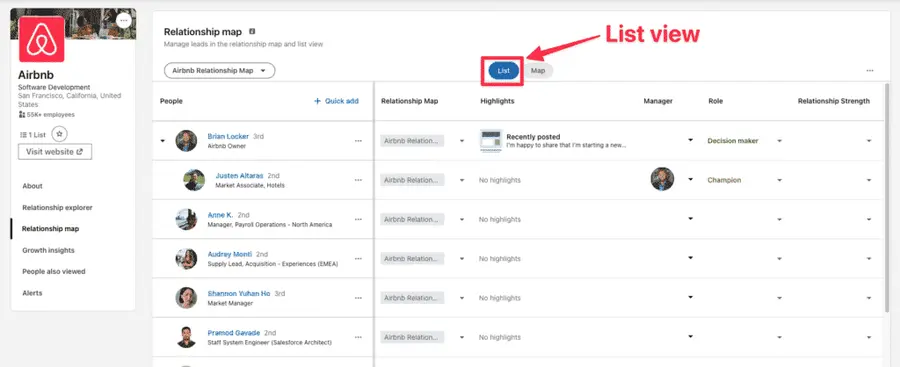Open more actions for Pramod Gavade
This screenshot has width=900, height=367.
point(359,337)
